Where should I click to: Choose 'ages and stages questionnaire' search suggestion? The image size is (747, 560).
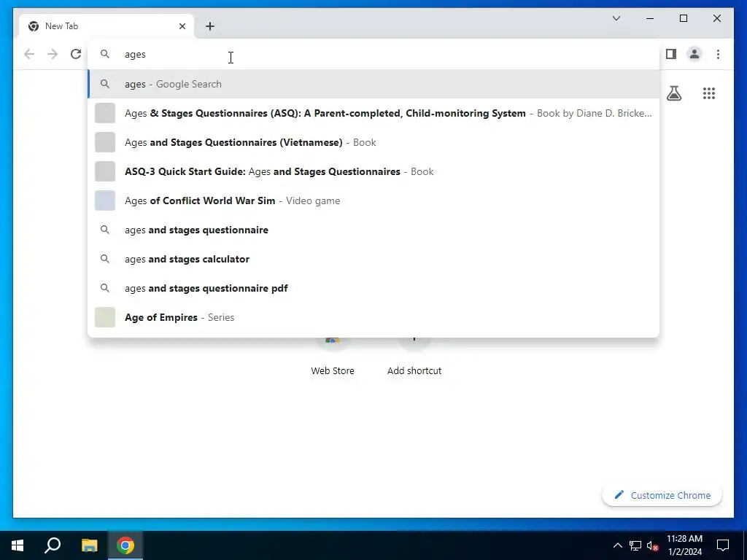point(374,230)
